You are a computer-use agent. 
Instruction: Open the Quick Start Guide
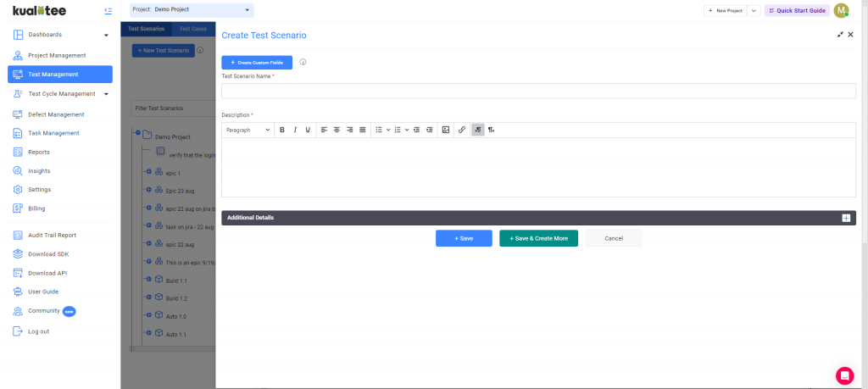coord(797,10)
